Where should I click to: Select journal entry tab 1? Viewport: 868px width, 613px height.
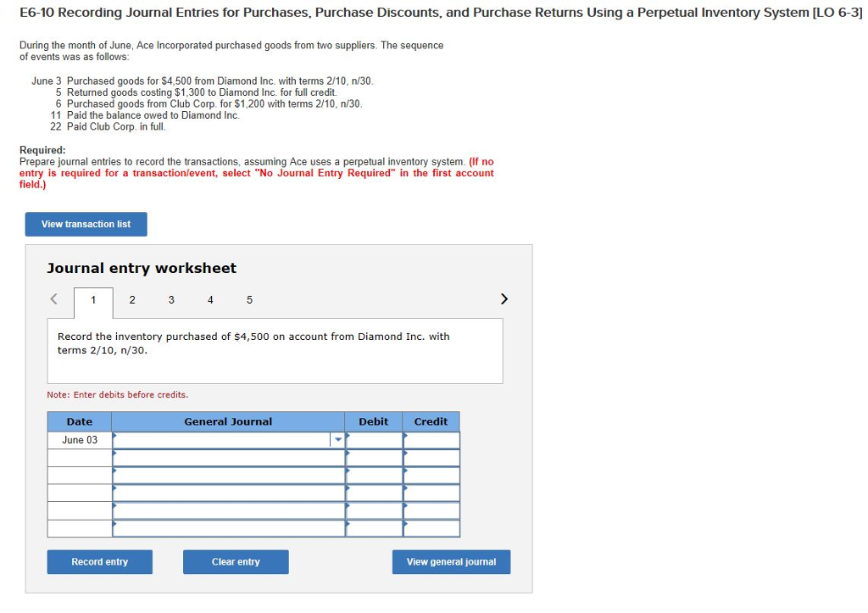click(93, 299)
